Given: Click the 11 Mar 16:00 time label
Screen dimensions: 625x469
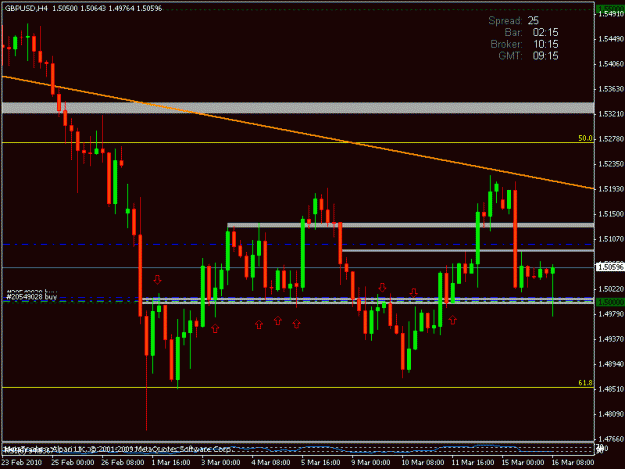Looking at the screenshot, I should (473, 462).
